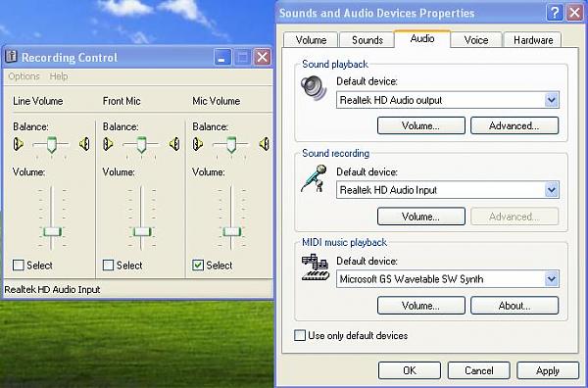588x388 pixels.
Task: Enable Use only default devices checkbox
Action: (300, 335)
